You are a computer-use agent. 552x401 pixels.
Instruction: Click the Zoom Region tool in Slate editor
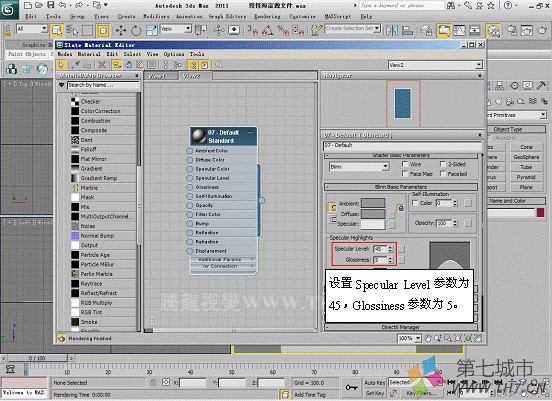pyautogui.click(x=448, y=338)
